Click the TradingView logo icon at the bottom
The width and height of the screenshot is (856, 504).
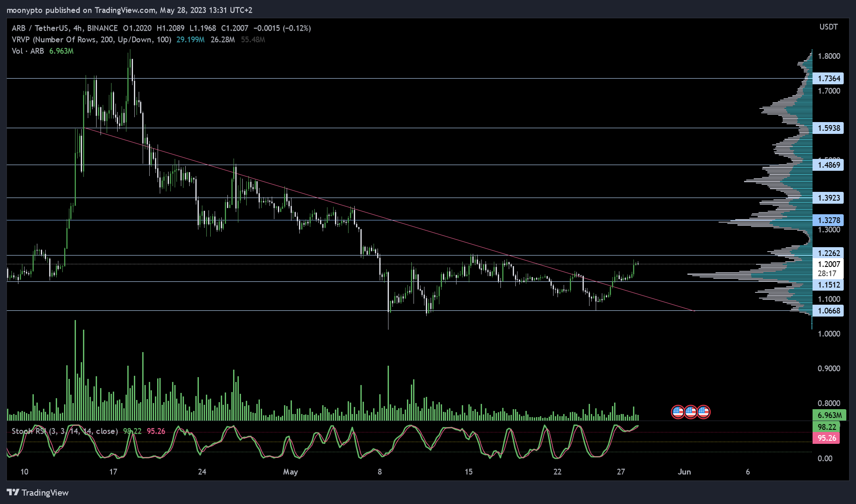click(13, 492)
